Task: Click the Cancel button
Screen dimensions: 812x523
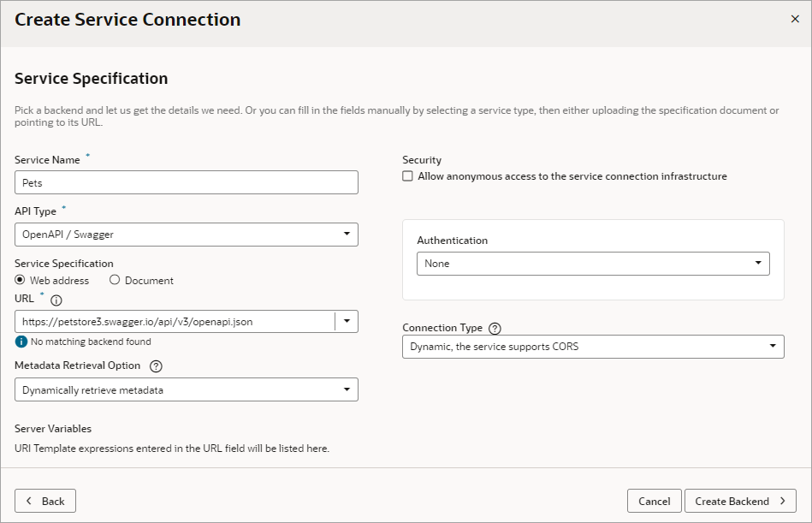Action: pyautogui.click(x=654, y=501)
